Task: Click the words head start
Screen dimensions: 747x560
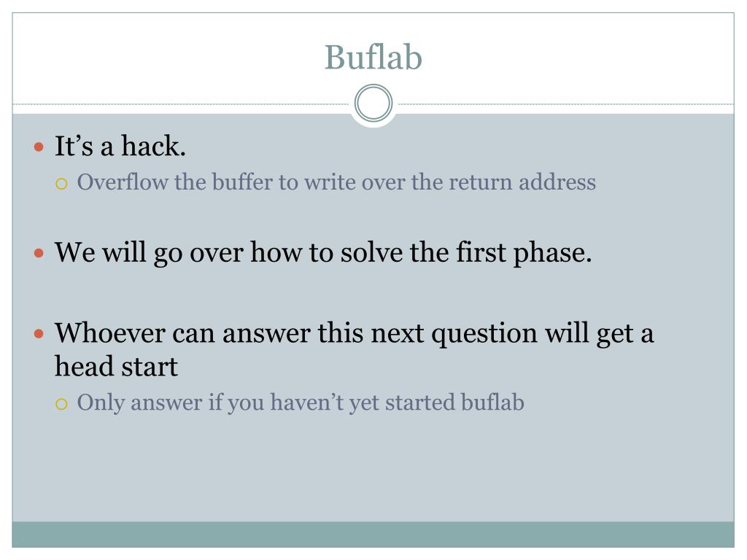Action: (x=116, y=366)
